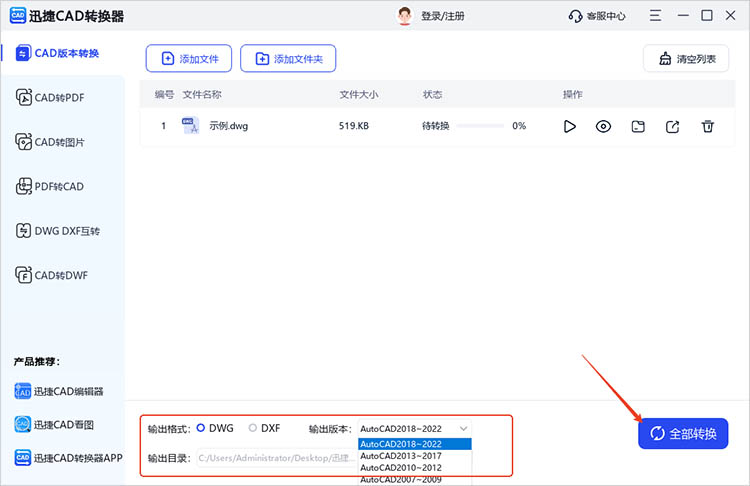Click the 迅捷CAD编辑器 icon

tap(22, 391)
